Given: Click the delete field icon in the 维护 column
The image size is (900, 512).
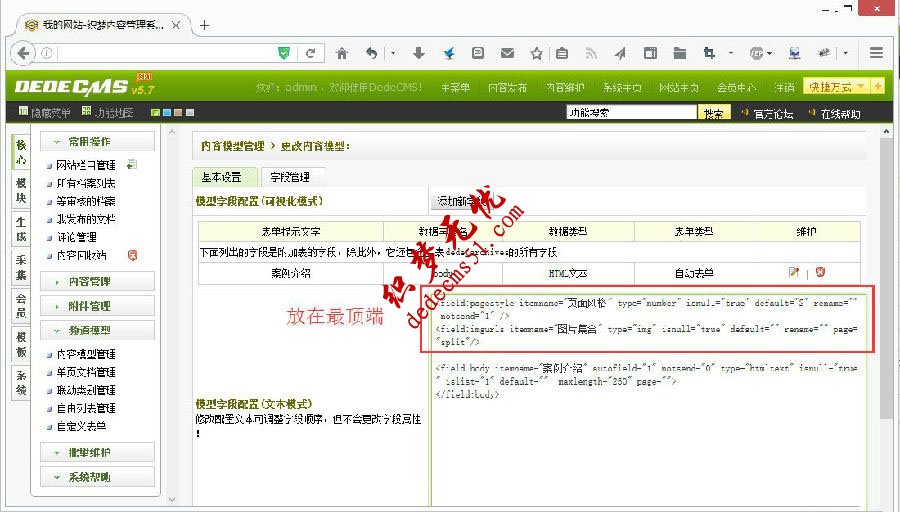Looking at the screenshot, I should pos(820,272).
